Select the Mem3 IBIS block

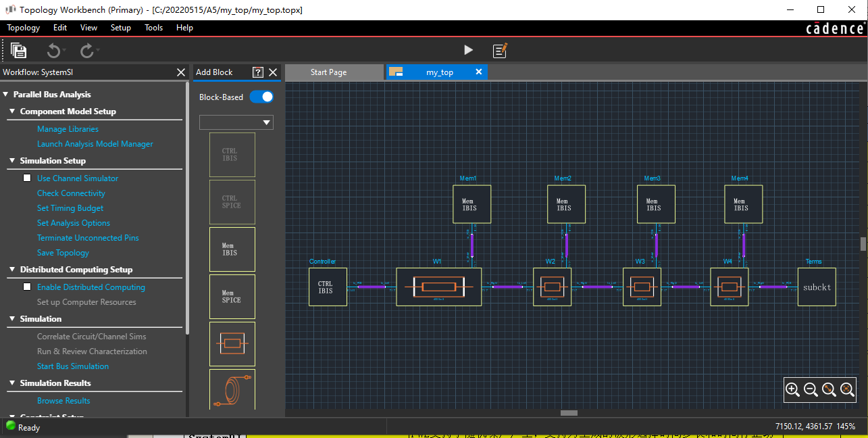[x=656, y=204]
